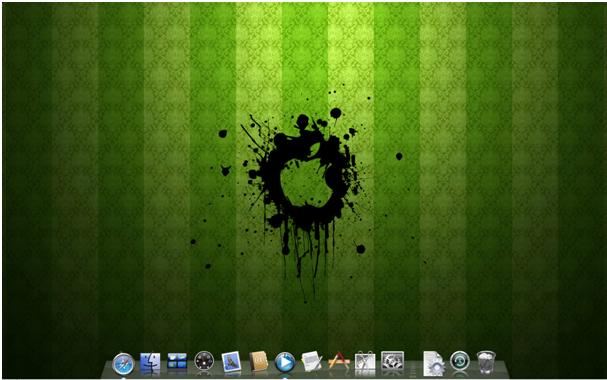Viewport: 607px width, 380px height.
Task: Open the Applications folder icon
Action: click(x=339, y=361)
